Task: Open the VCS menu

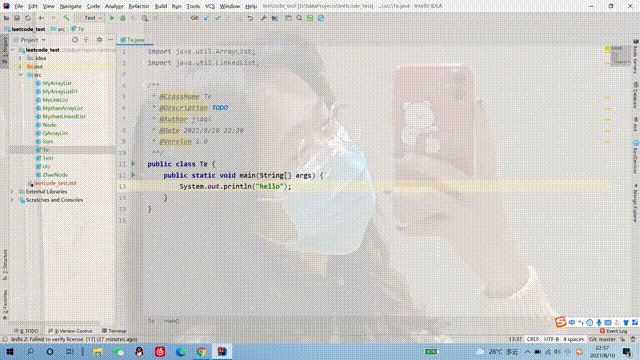Action: [x=210, y=6]
